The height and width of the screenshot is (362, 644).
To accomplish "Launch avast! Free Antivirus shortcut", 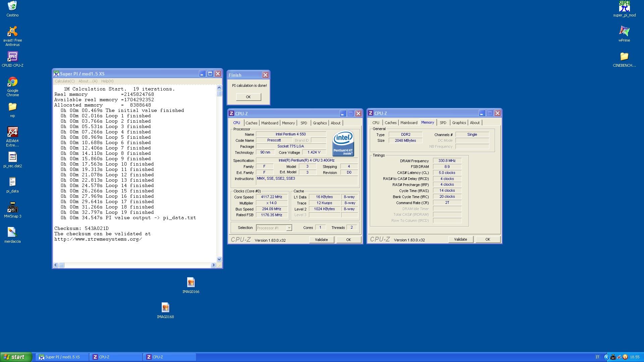I will (x=12, y=36).
